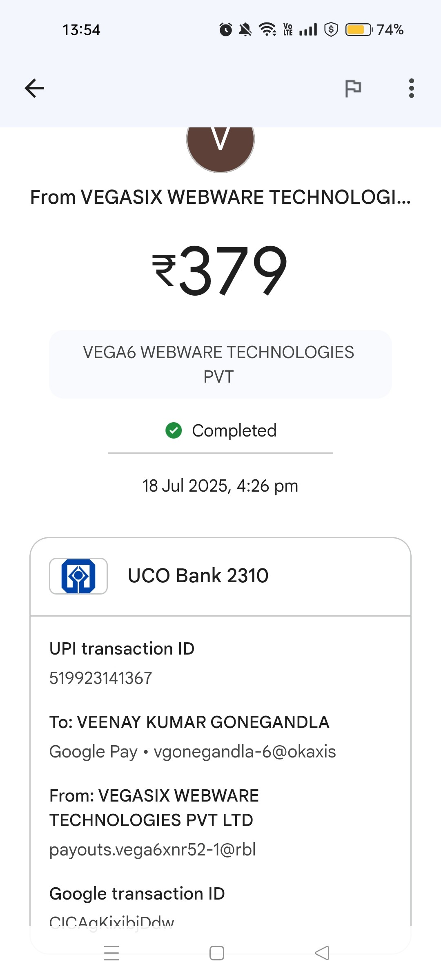Tap the back arrow icon
The image size is (441, 980).
point(34,88)
